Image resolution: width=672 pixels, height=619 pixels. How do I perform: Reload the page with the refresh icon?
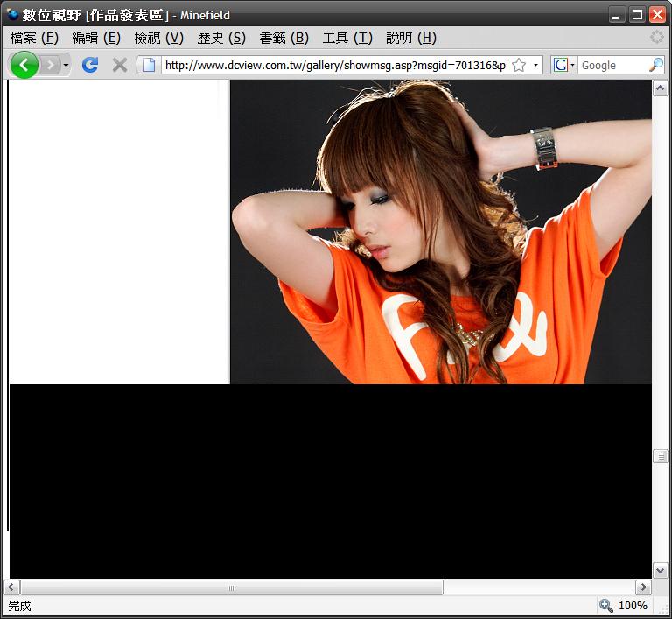pos(89,65)
